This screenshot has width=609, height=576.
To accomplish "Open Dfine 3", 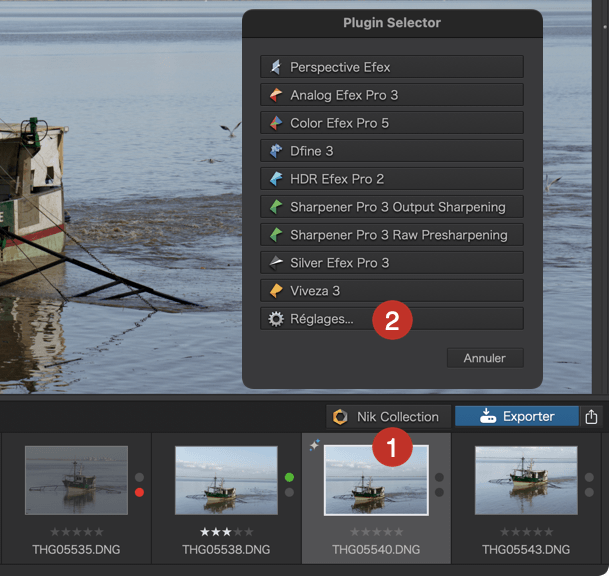I will click(x=392, y=151).
